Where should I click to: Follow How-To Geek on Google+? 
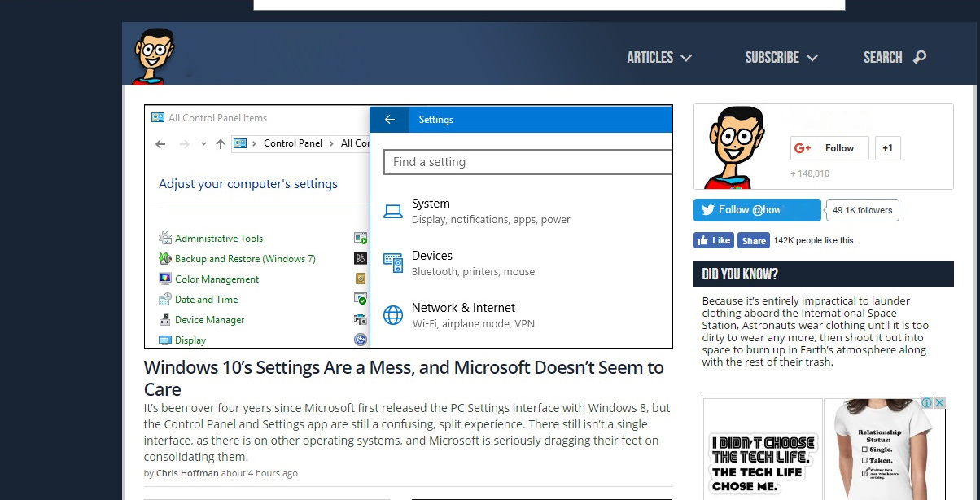[x=829, y=148]
